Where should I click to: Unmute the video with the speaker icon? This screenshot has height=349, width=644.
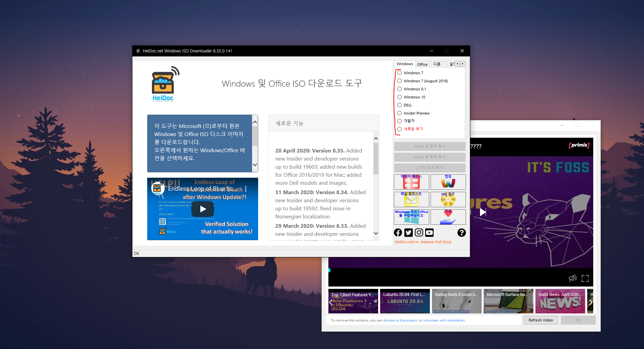572,278
